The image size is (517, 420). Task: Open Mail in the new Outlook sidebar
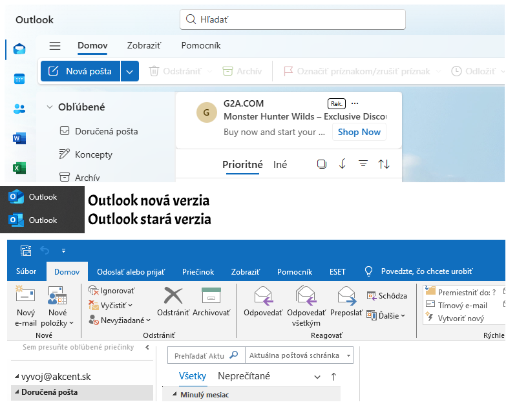click(x=19, y=49)
